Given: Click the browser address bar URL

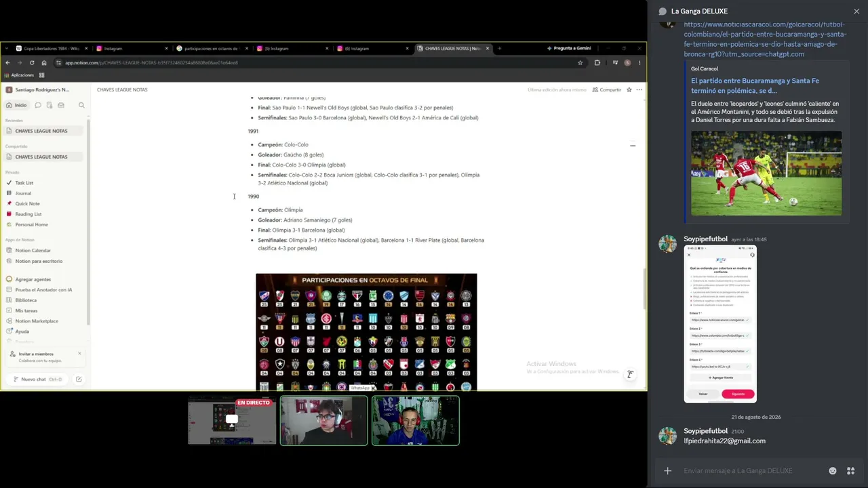Looking at the screenshot, I should (151, 62).
